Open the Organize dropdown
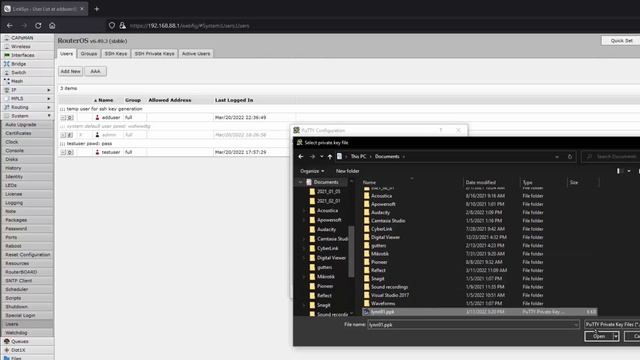 312,171
